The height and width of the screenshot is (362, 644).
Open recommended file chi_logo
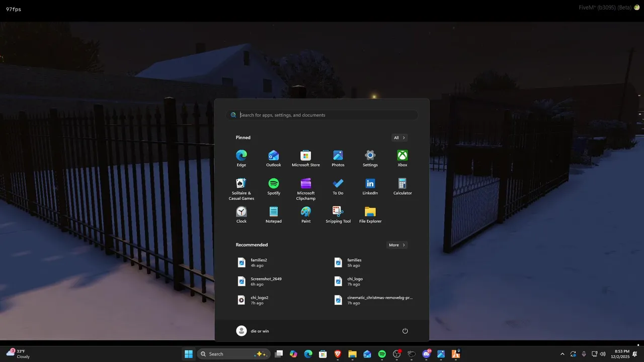373,281
